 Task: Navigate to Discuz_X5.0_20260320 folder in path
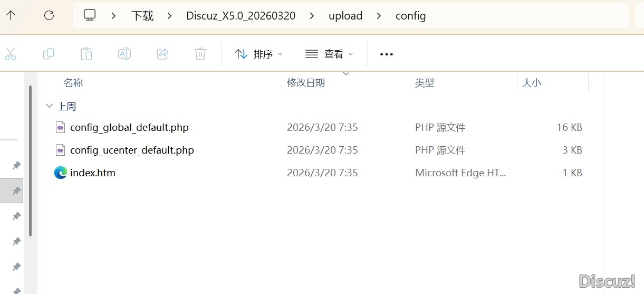[x=241, y=16]
